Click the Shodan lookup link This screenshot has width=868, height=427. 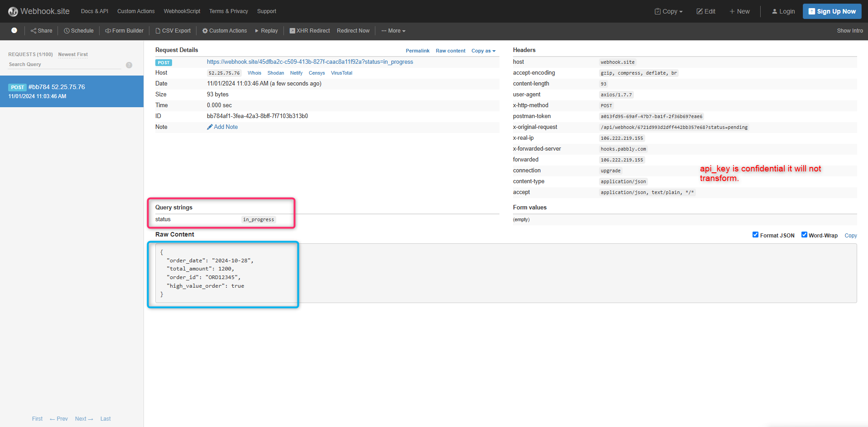(276, 73)
